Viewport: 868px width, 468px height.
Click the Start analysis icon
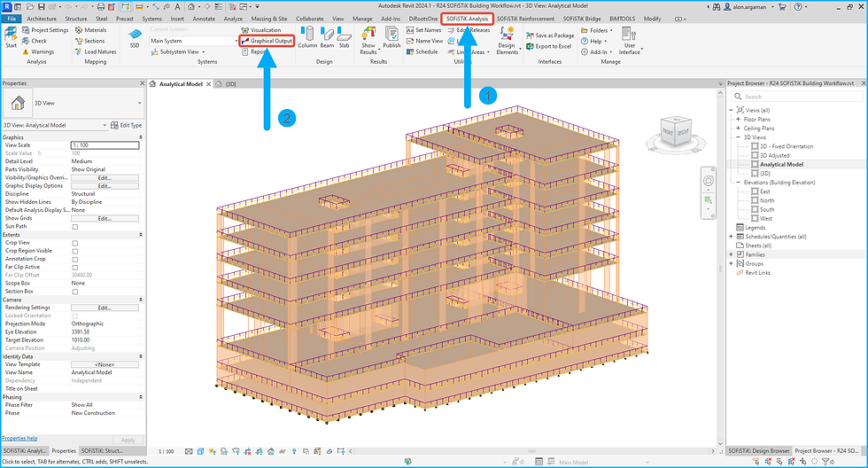tap(11, 37)
